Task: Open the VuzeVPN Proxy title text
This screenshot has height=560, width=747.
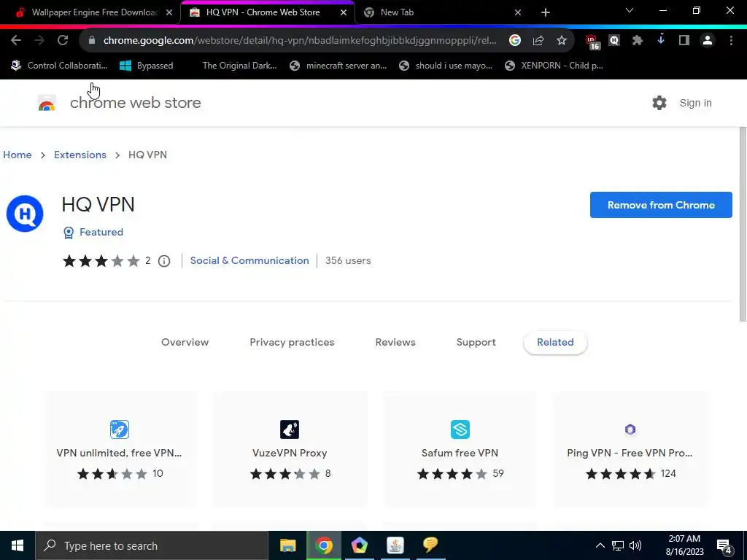Action: click(290, 453)
